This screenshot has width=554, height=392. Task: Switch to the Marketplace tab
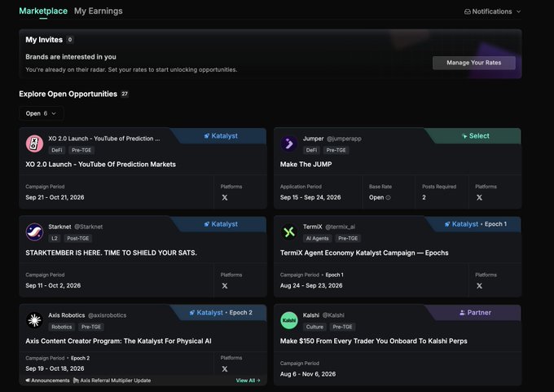(43, 11)
